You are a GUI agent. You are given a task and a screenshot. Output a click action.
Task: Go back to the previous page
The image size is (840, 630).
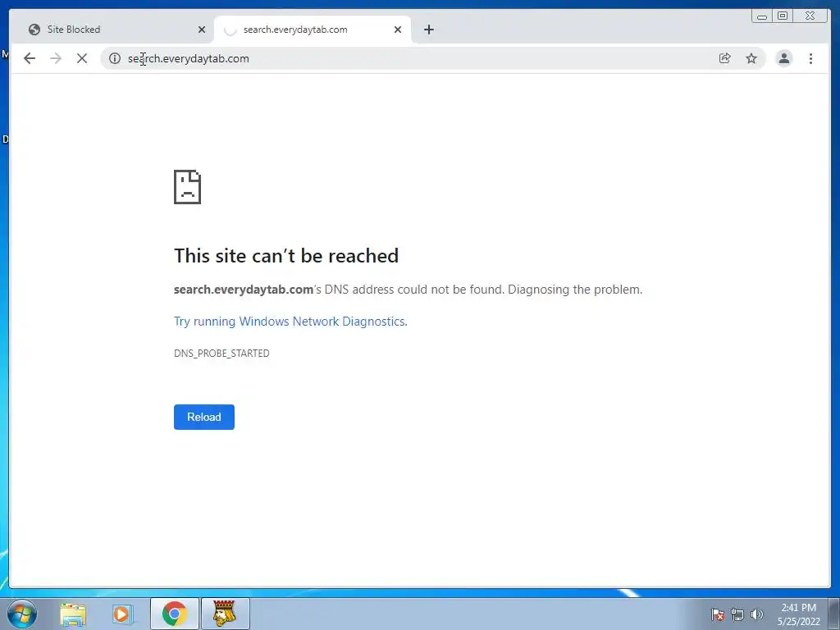pyautogui.click(x=30, y=58)
